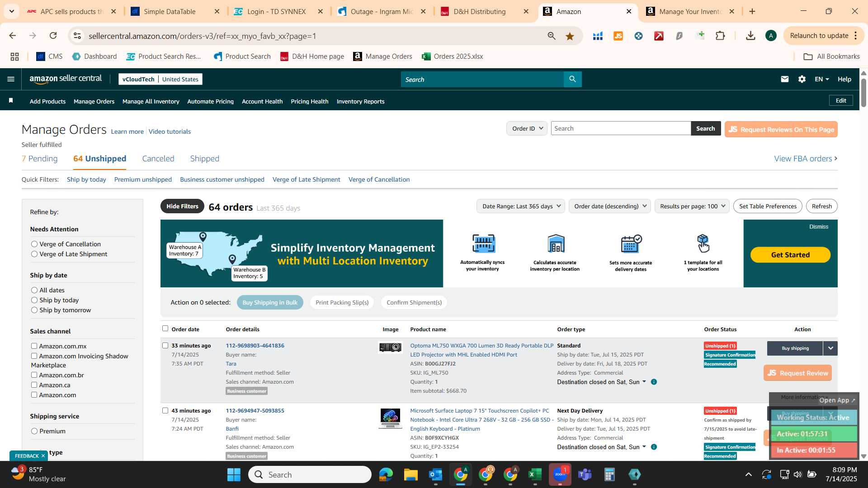Select the Verge of Late Shipment radio button

coord(34,254)
